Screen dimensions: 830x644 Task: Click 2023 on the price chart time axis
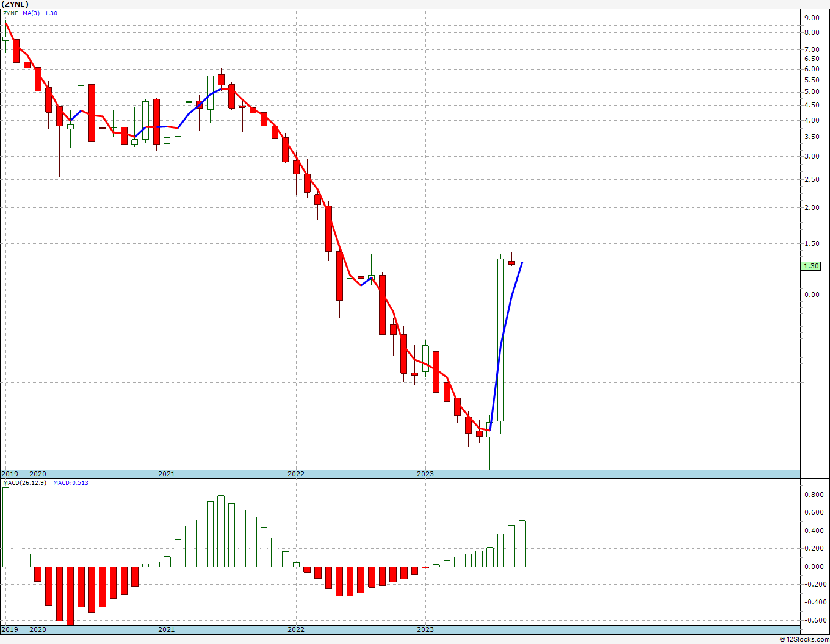click(425, 474)
